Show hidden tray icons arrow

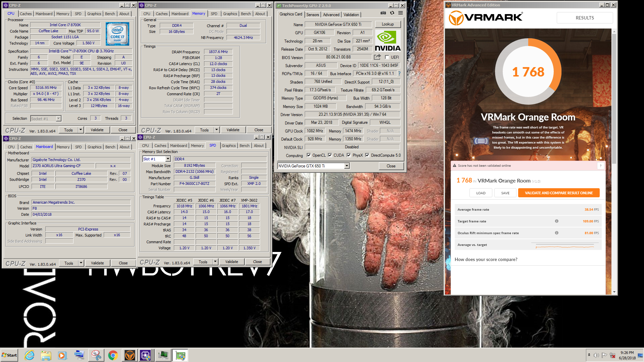tap(589, 355)
